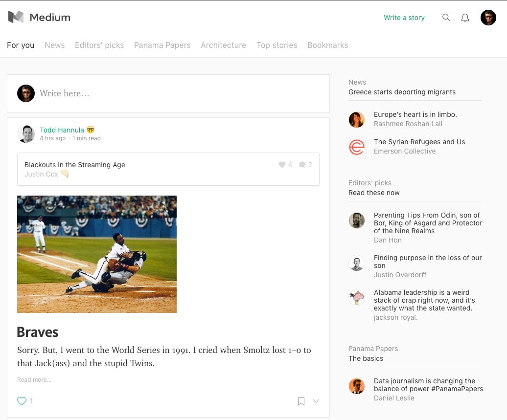The height and width of the screenshot is (420, 507).
Task: Click 4 hrs ago timestamp
Action: coord(53,138)
